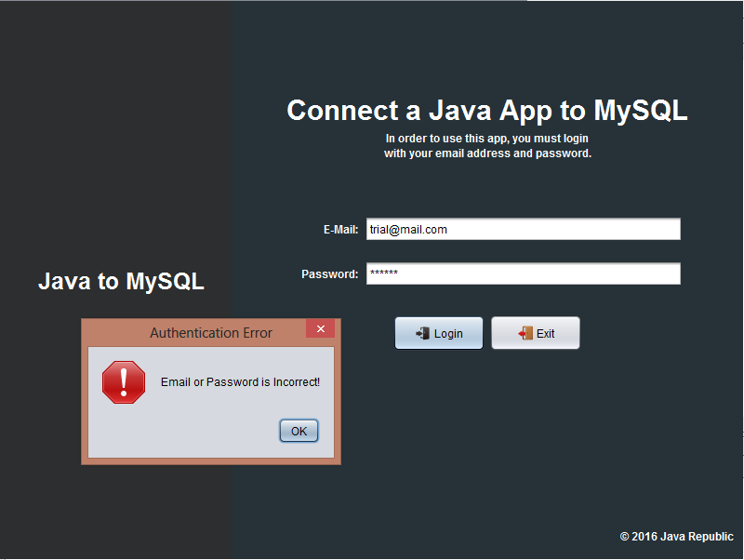Click the small arrow icon entering the Login door

pos(420,332)
